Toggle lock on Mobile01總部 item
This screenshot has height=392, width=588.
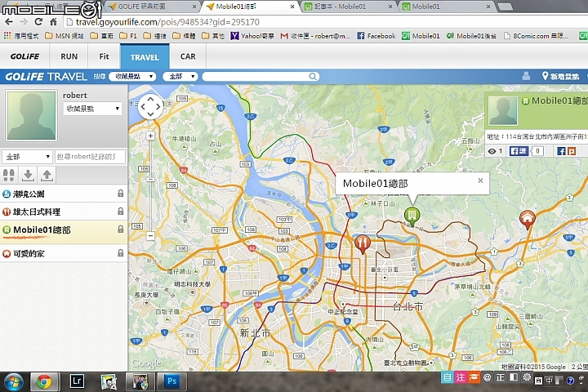pyautogui.click(x=120, y=229)
